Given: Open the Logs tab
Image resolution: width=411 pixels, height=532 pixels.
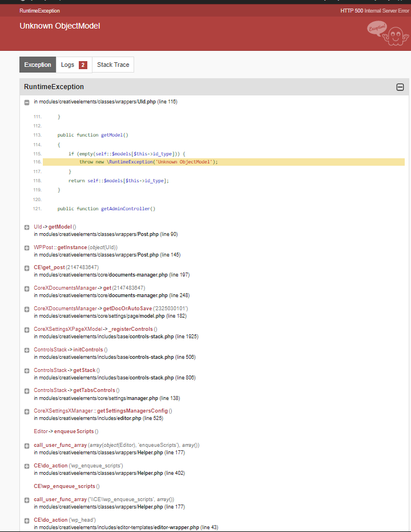Looking at the screenshot, I should 74,65.
